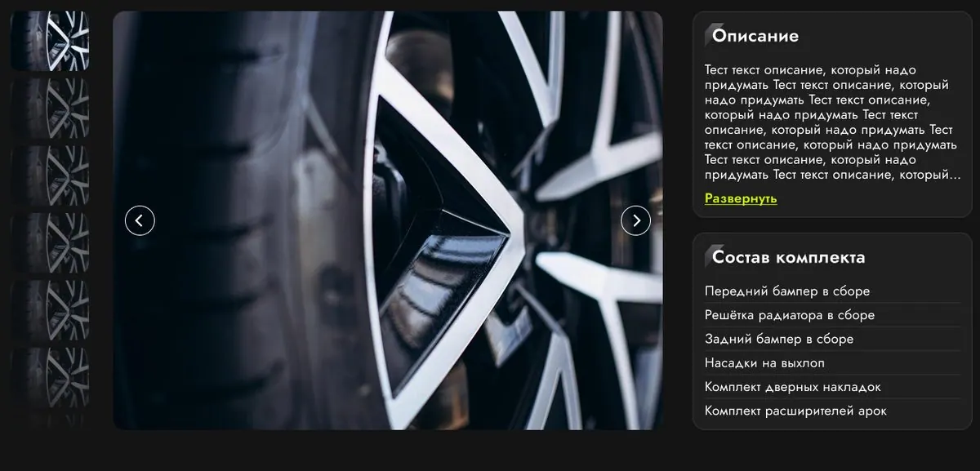Click the Комплект расширителей арок row
Viewport: 980px width, 471px height.
[832, 411]
